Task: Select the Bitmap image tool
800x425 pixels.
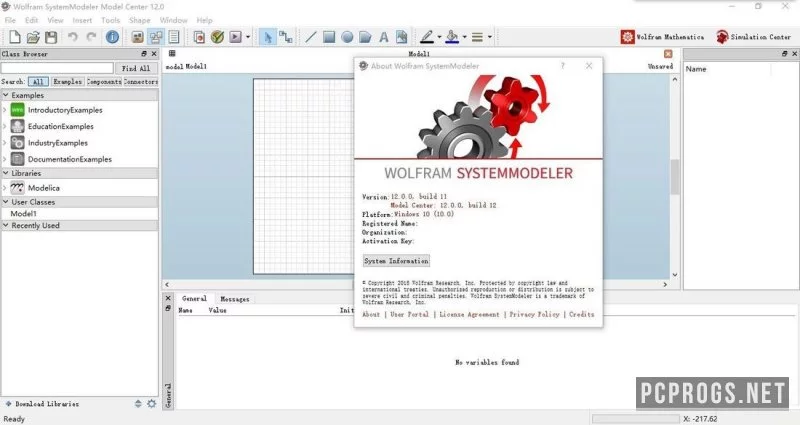Action: coord(402,37)
